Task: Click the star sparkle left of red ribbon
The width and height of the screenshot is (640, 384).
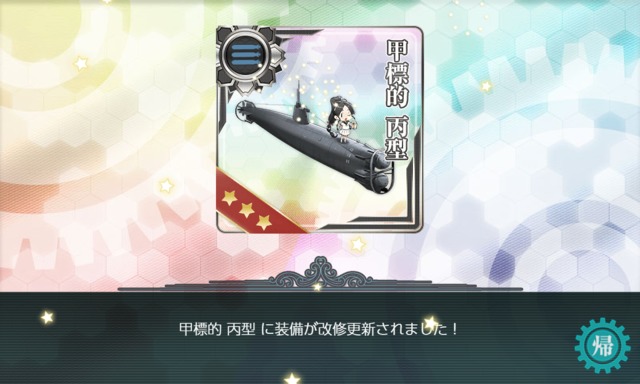Action: (x=166, y=186)
